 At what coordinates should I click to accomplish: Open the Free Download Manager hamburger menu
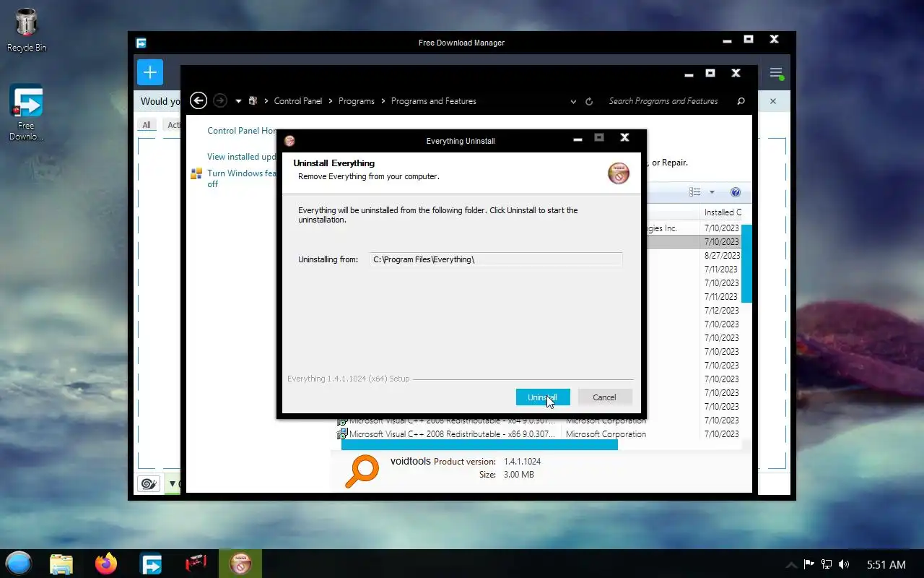pos(775,73)
